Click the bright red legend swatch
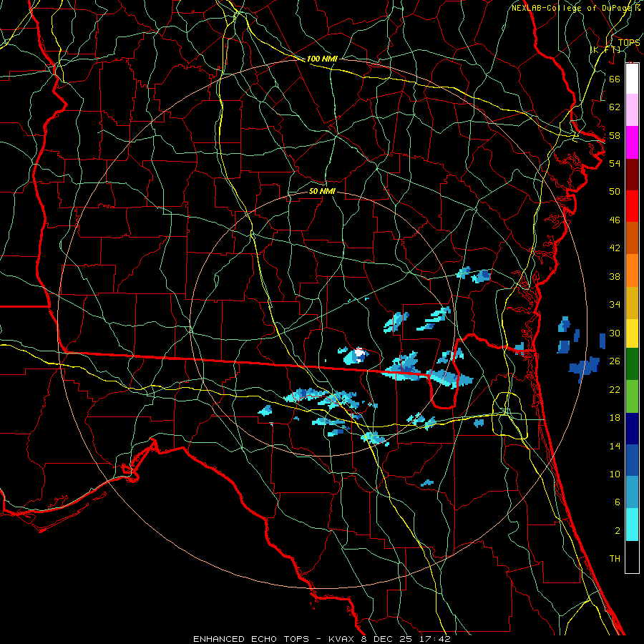The width and height of the screenshot is (644, 644). click(632, 206)
